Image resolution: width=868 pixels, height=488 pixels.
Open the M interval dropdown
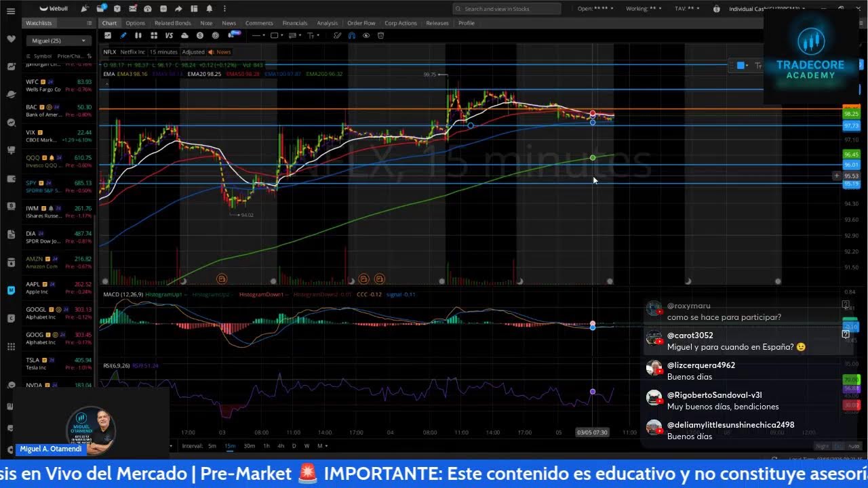(x=323, y=446)
